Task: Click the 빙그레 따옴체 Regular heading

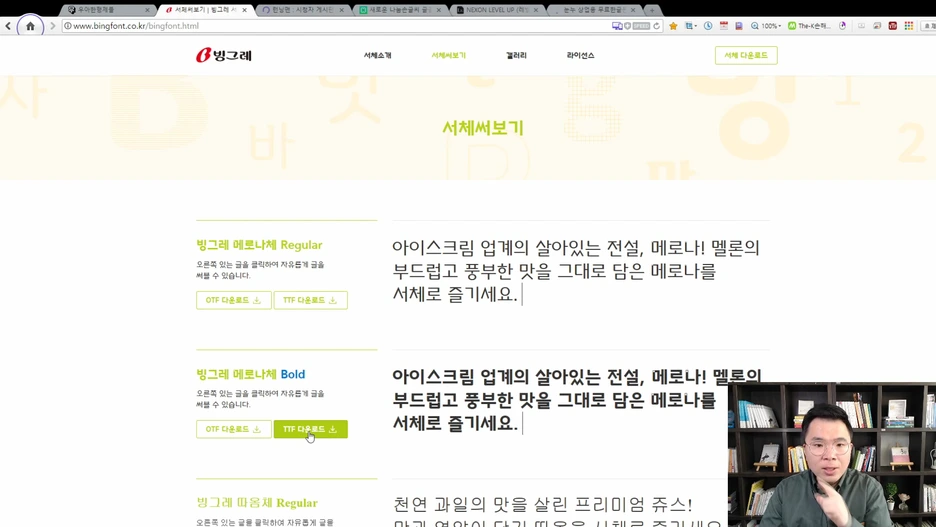Action: (x=257, y=503)
